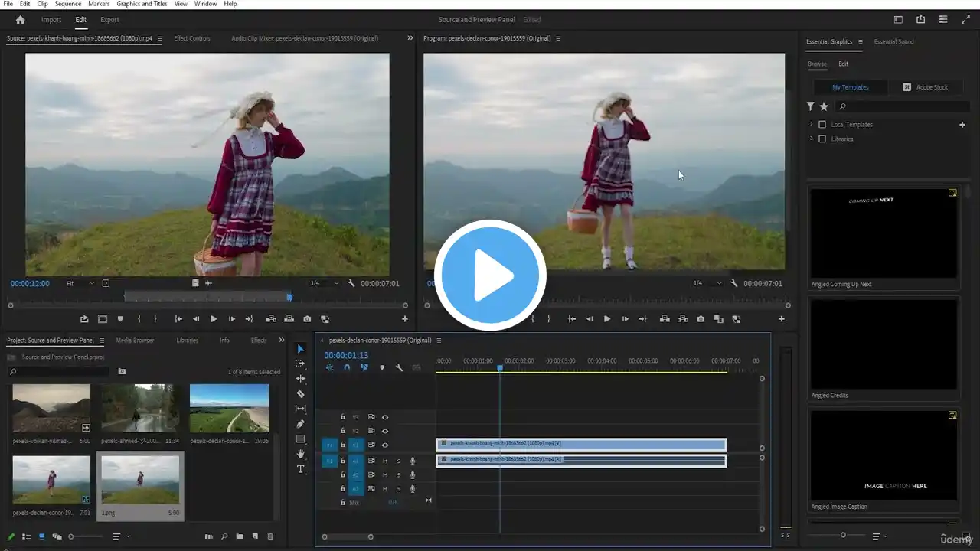Select the Pen tool
The height and width of the screenshot is (551, 980).
click(301, 424)
